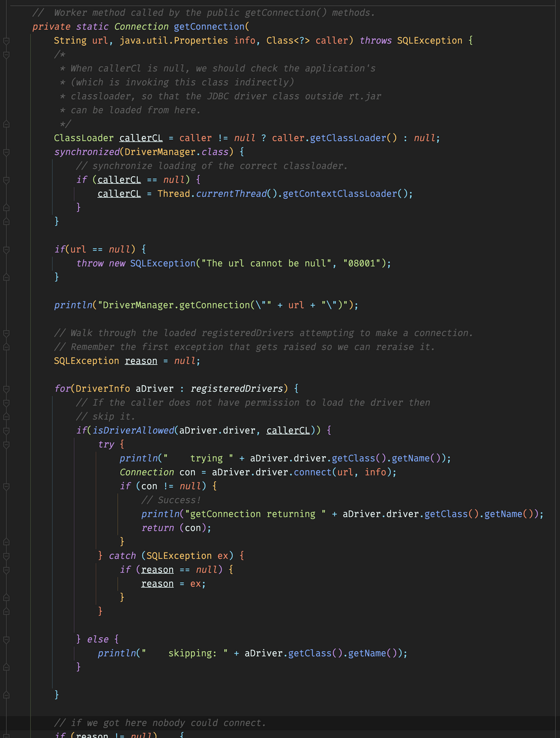
Task: Click the '// Success!' comment
Action: (x=171, y=501)
